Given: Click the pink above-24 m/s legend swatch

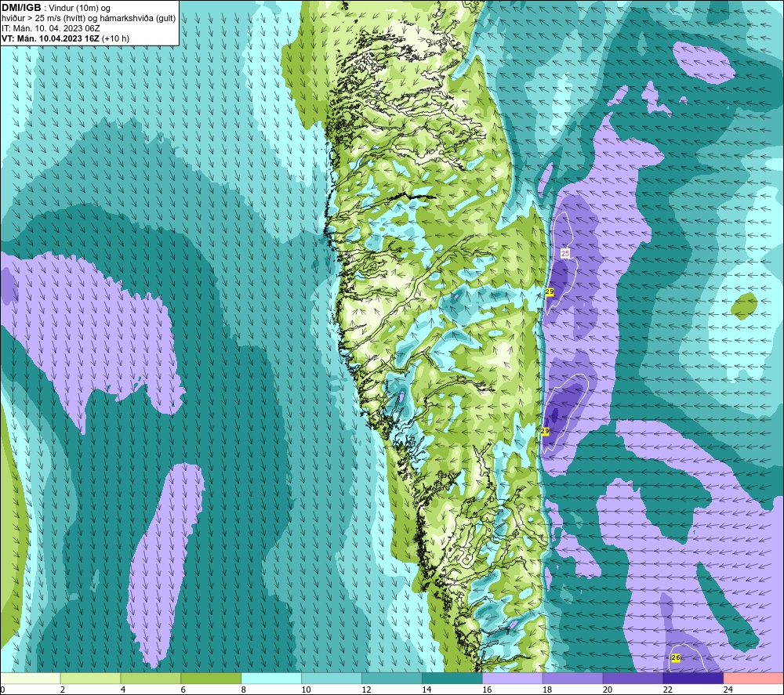Looking at the screenshot, I should 753,678.
